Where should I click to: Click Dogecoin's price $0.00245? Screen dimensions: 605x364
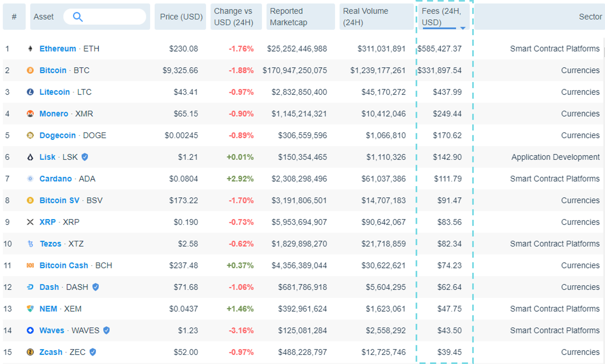point(181,135)
